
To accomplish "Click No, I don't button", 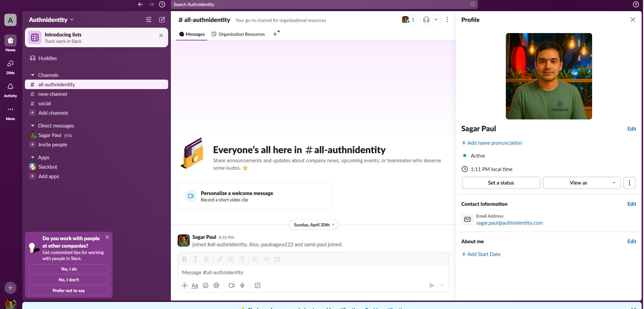I will coord(69,280).
